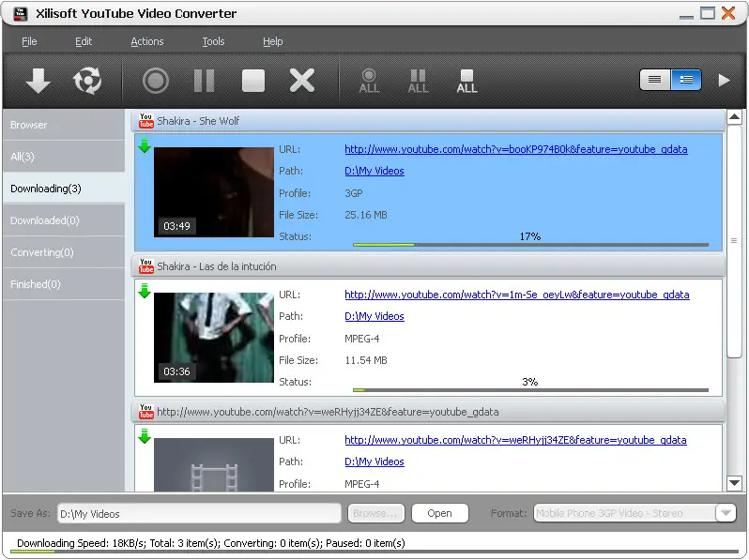Select the Converting(0) sidebar tab
Screen dimensions: 749x560
(64, 252)
